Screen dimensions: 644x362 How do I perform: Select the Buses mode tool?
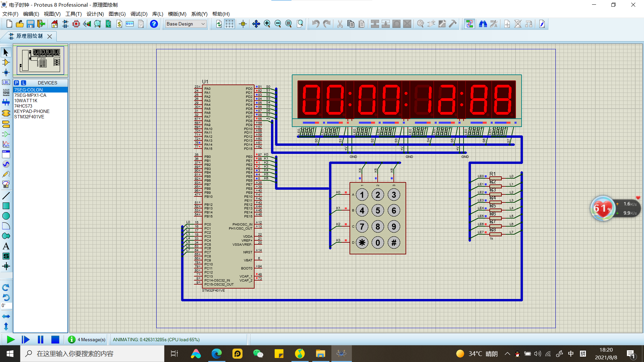tap(6, 103)
